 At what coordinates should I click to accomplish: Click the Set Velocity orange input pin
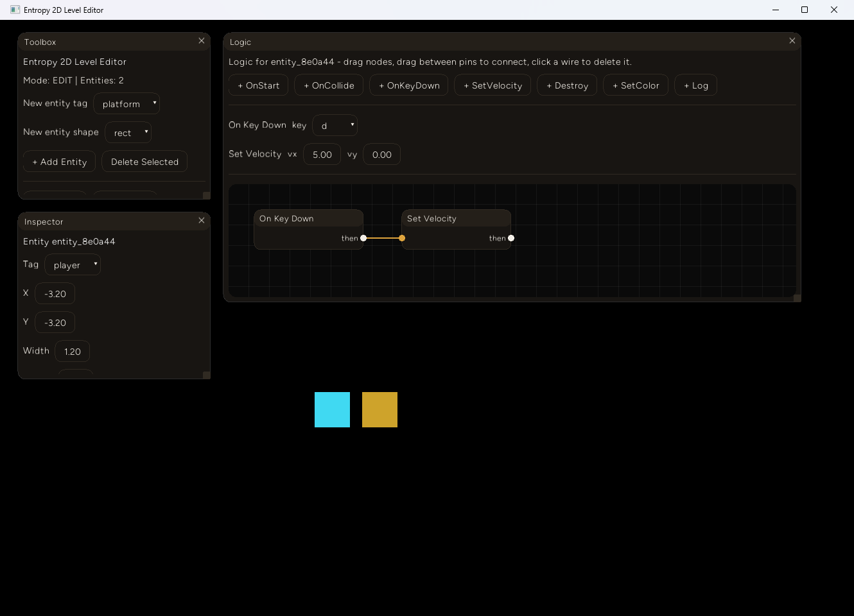[x=402, y=238]
